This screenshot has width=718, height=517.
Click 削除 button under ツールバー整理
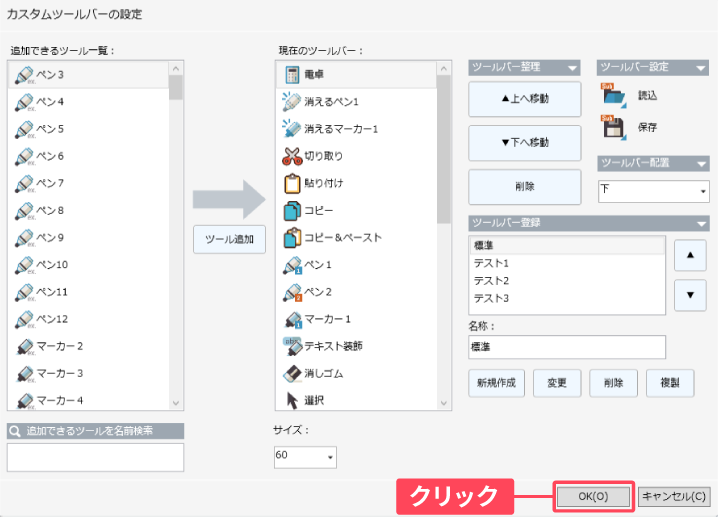coord(525,187)
